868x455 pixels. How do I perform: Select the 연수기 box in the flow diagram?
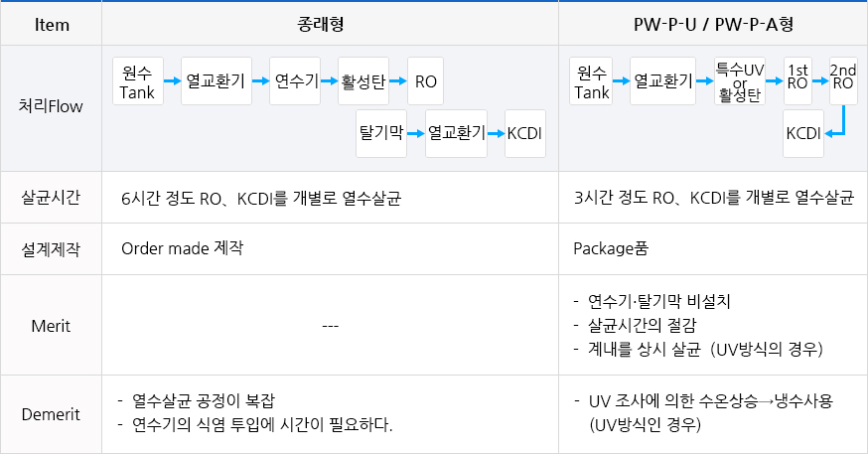point(295,80)
